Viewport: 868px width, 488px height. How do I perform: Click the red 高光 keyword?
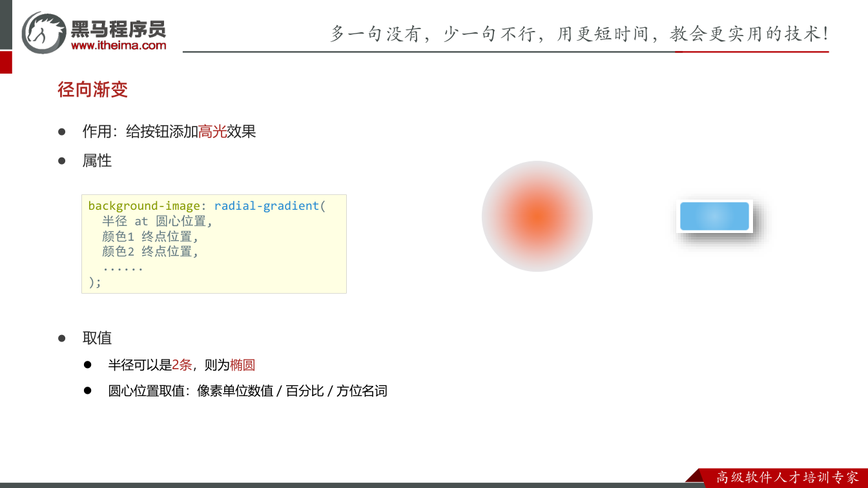click(212, 132)
